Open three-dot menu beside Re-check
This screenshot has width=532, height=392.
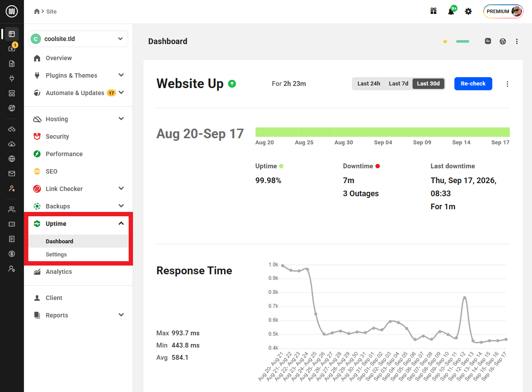tap(507, 84)
